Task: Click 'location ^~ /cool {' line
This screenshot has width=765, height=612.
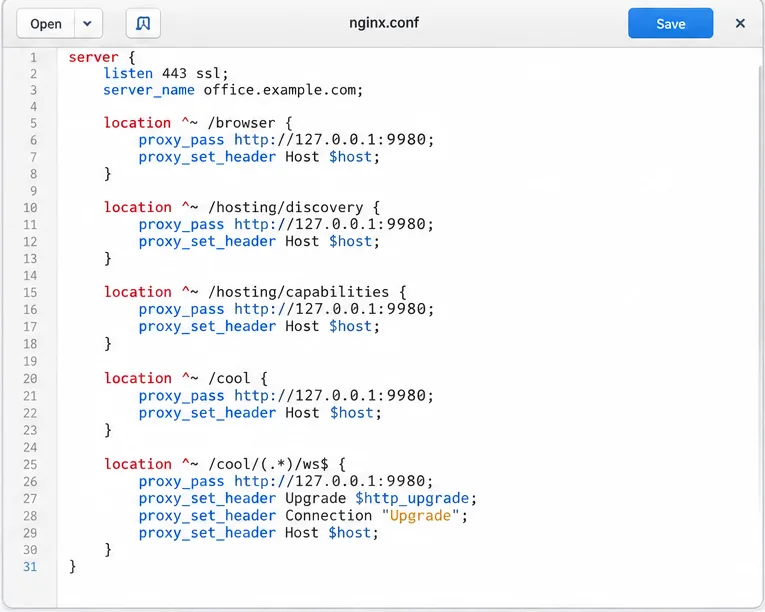Action: (185, 379)
